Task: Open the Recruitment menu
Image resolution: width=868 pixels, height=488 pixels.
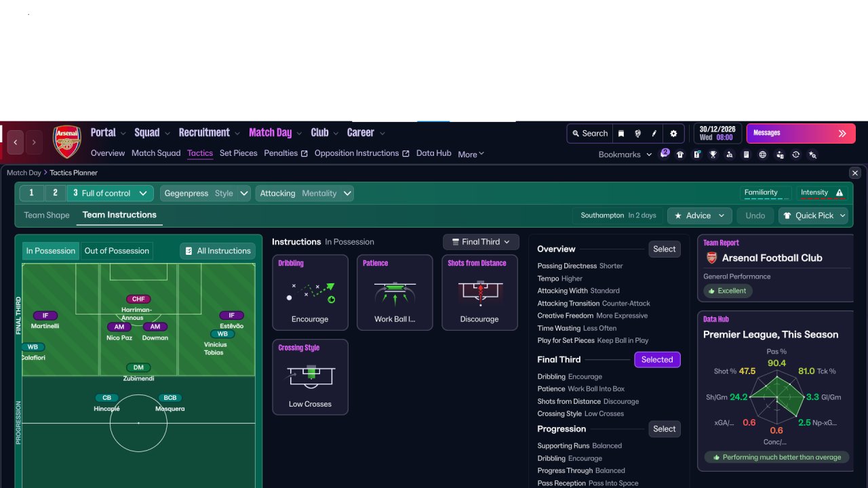Action: 210,133
